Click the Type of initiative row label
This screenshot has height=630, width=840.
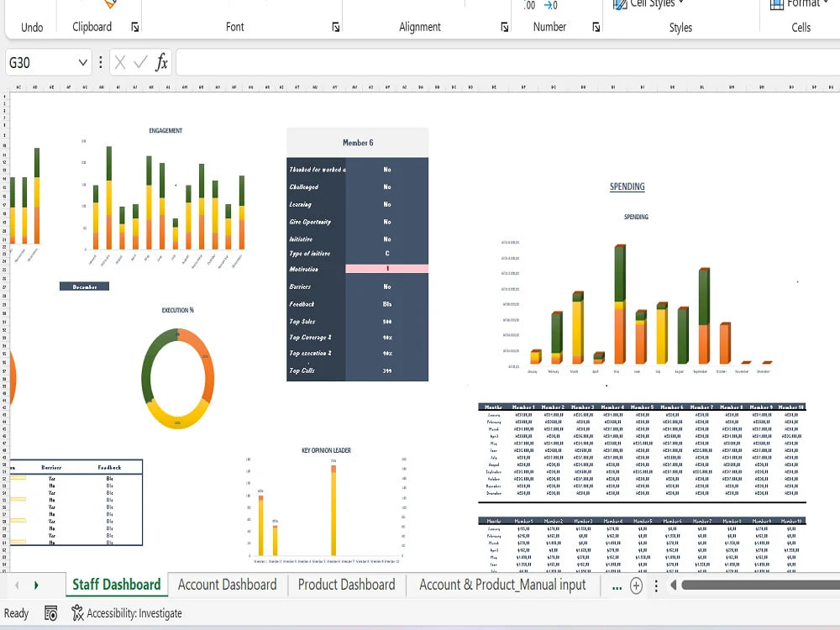click(310, 254)
